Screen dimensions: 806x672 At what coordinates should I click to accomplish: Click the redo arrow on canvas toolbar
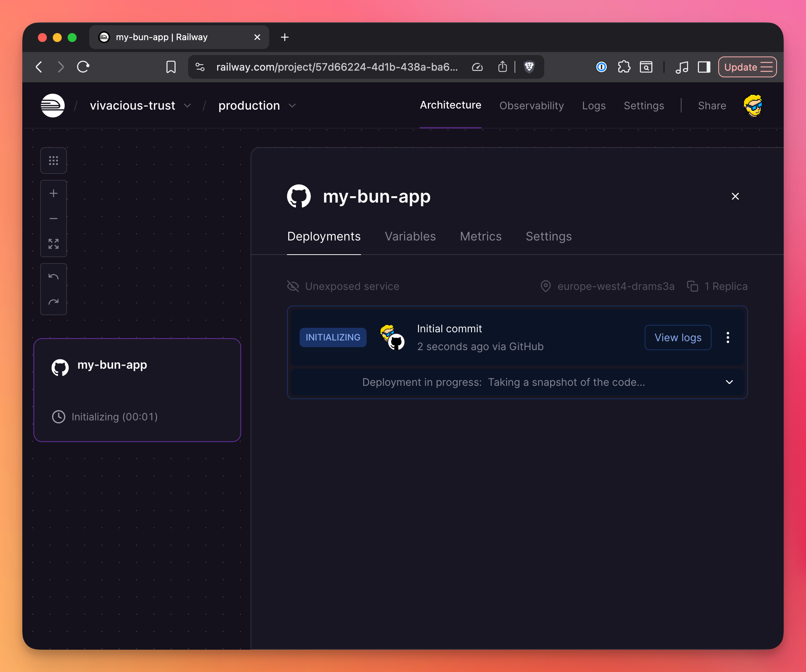click(54, 302)
